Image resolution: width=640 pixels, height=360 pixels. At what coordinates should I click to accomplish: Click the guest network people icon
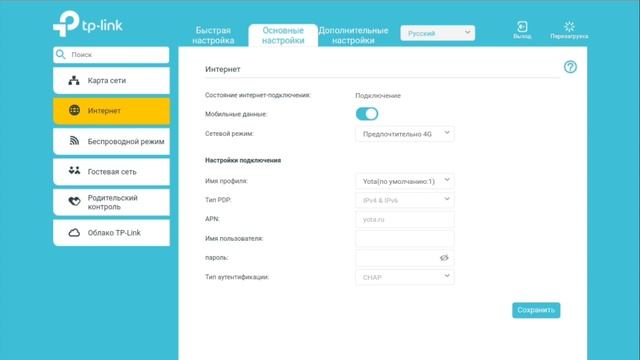(74, 171)
